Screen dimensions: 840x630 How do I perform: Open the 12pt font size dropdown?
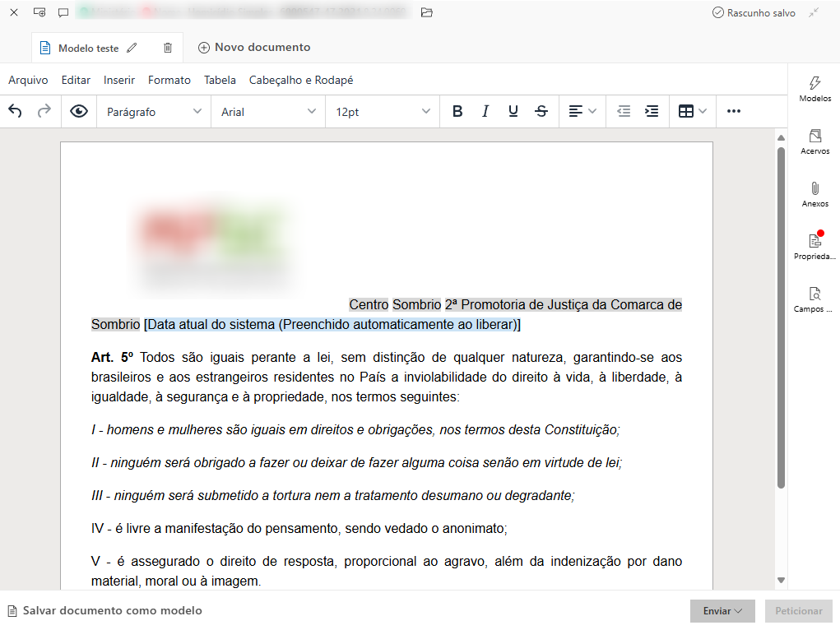click(x=383, y=111)
